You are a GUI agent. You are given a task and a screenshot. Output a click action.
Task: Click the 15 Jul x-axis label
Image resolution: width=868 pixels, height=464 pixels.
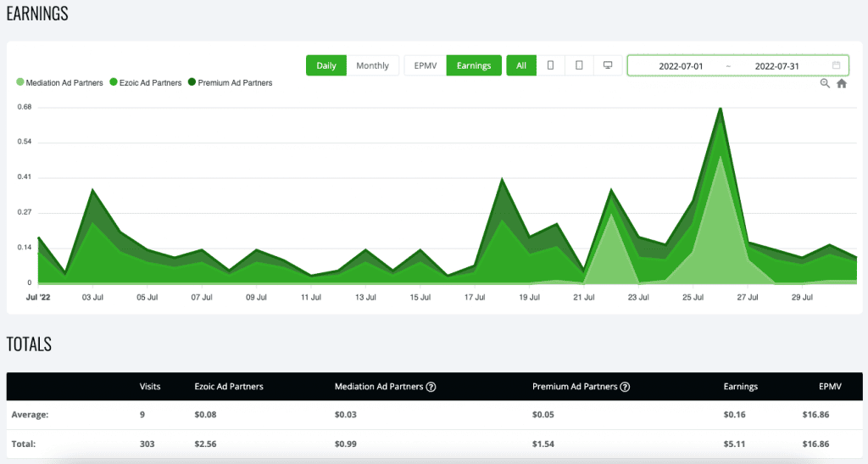tap(420, 298)
